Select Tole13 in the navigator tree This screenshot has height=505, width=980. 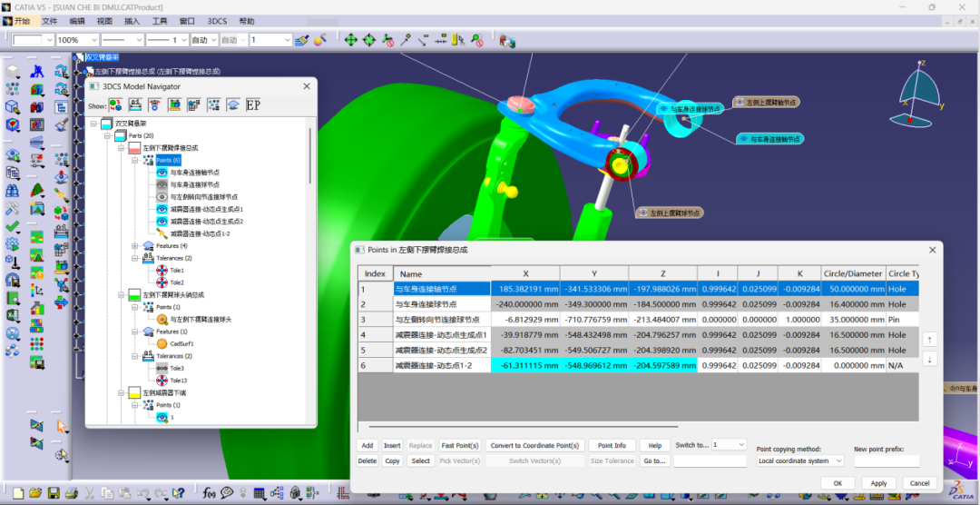[178, 381]
